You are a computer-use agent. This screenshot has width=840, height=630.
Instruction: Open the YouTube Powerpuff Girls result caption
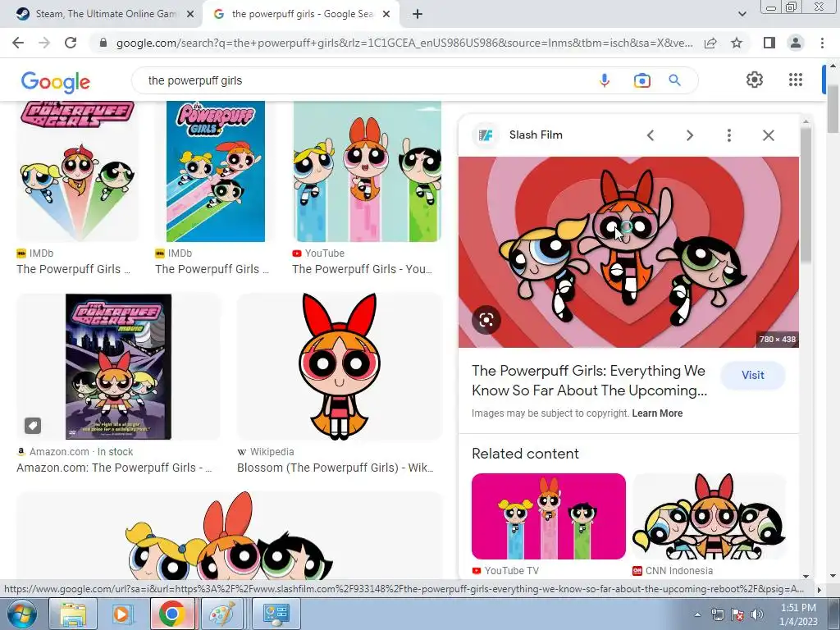point(362,269)
